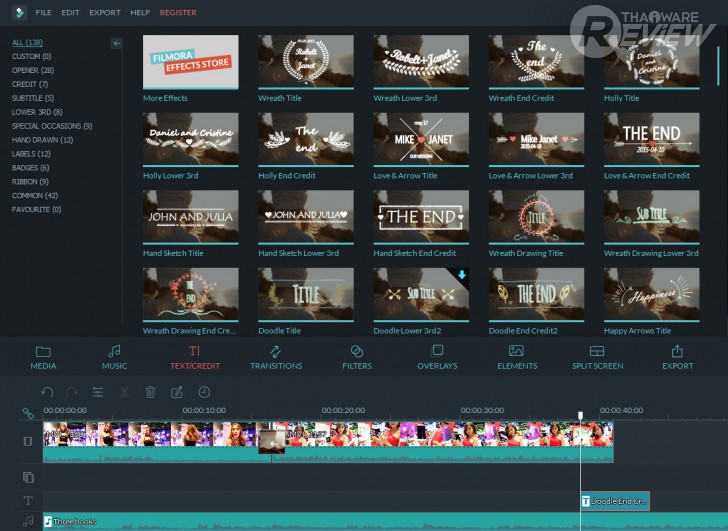
Task: Switch to the TEXT/CREDIT tab
Action: (x=195, y=357)
